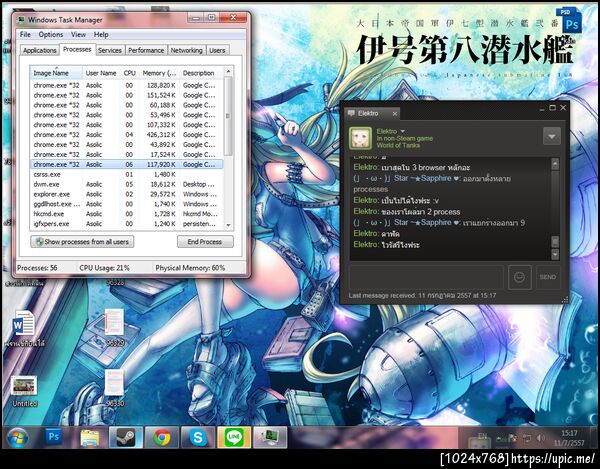The height and width of the screenshot is (469, 600).
Task: Click the Steam chat message input field
Action: [x=426, y=277]
